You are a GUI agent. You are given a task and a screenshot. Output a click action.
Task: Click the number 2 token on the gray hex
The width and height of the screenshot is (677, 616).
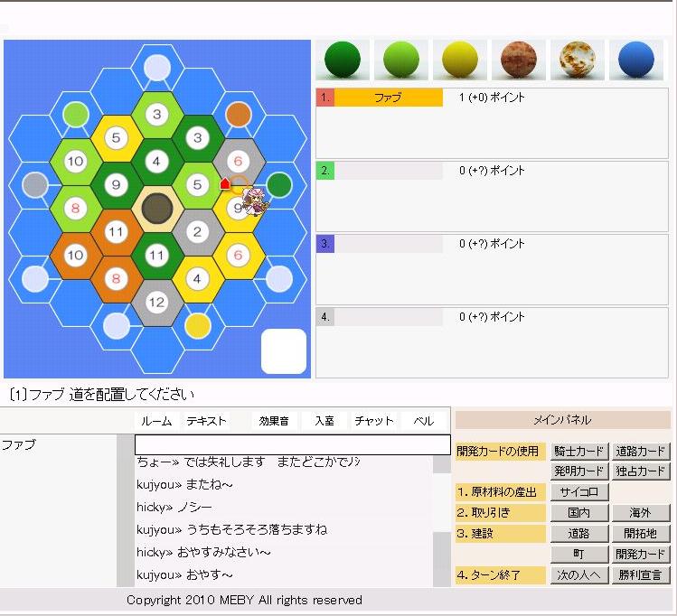(x=197, y=231)
